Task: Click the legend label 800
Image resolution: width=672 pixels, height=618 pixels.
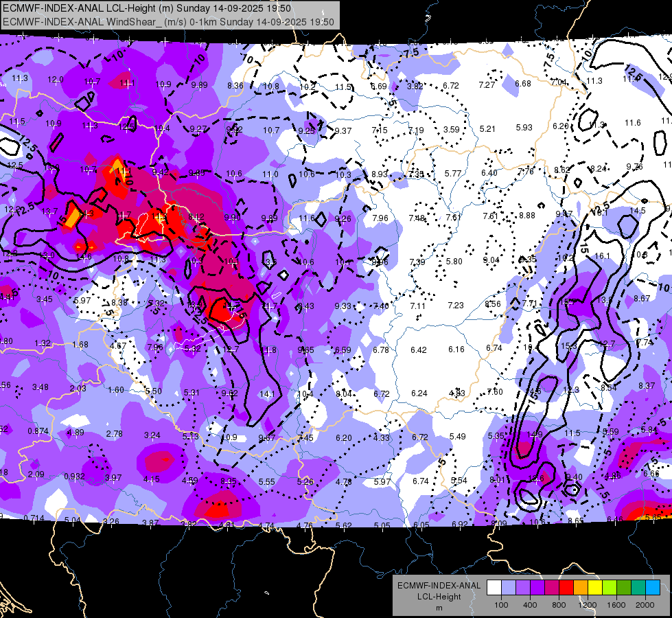Action: coord(559,605)
